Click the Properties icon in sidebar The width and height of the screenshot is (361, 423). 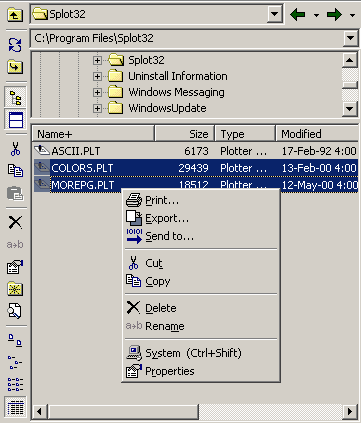coord(15,267)
